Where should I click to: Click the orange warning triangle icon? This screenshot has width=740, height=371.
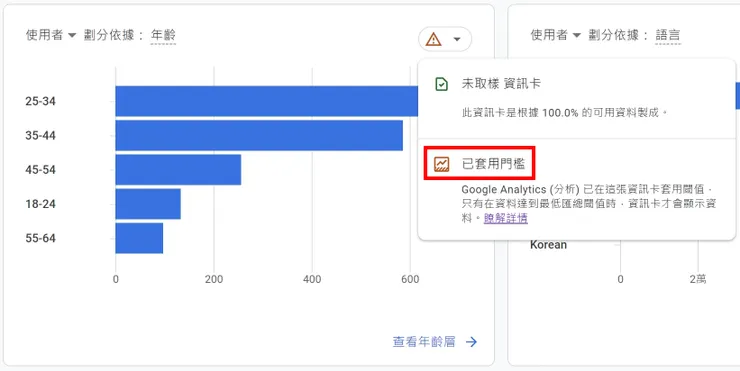coord(433,39)
